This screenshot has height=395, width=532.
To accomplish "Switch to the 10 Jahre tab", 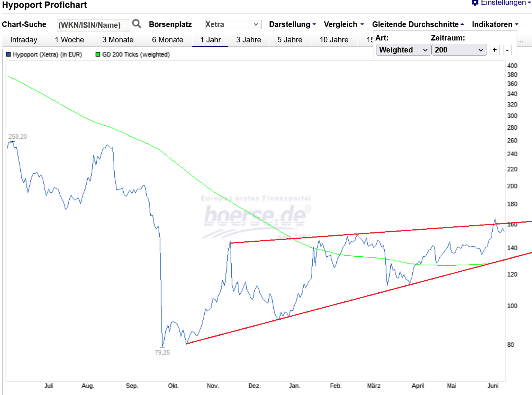I will (334, 40).
